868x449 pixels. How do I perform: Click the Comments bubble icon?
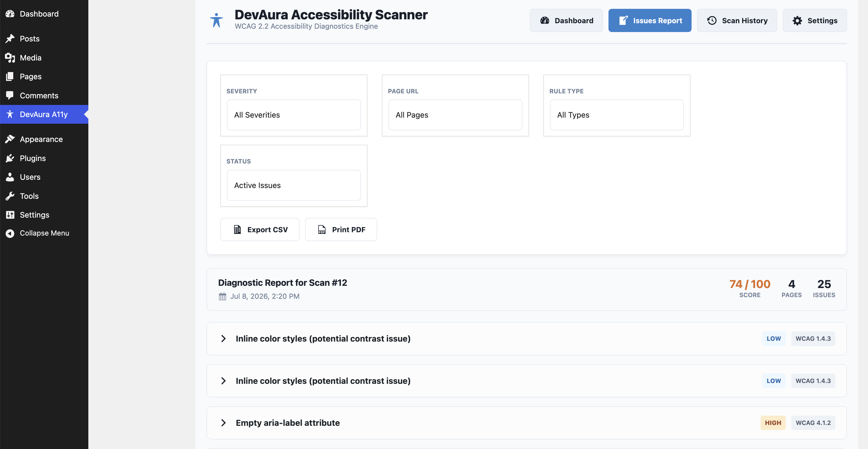(10, 95)
